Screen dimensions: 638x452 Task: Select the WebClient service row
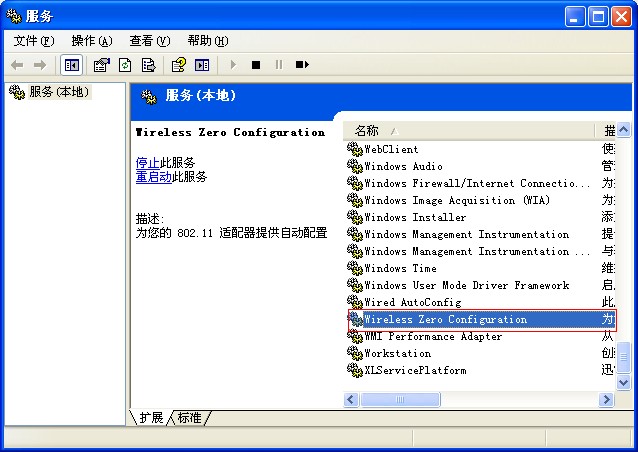481,149
